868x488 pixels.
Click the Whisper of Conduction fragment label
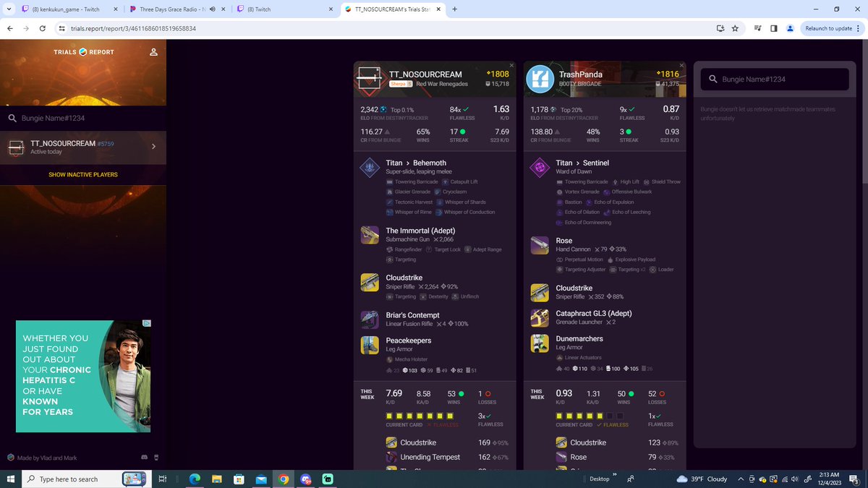click(x=469, y=212)
